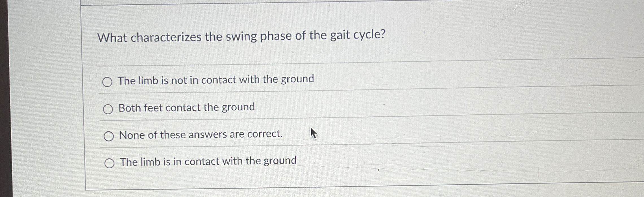Image resolution: width=644 pixels, height=197 pixels.
Task: Click the second answer's radio circle
Action: pos(108,109)
